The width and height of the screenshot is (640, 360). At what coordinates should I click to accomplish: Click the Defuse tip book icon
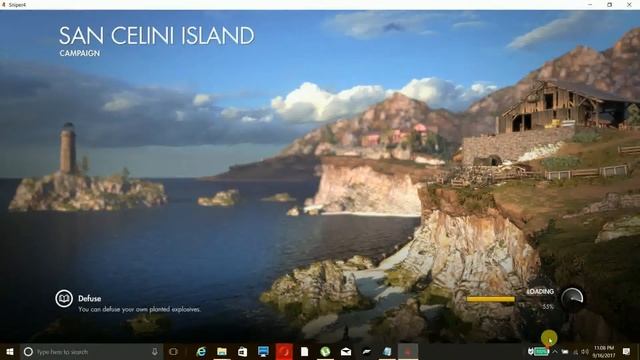click(64, 299)
